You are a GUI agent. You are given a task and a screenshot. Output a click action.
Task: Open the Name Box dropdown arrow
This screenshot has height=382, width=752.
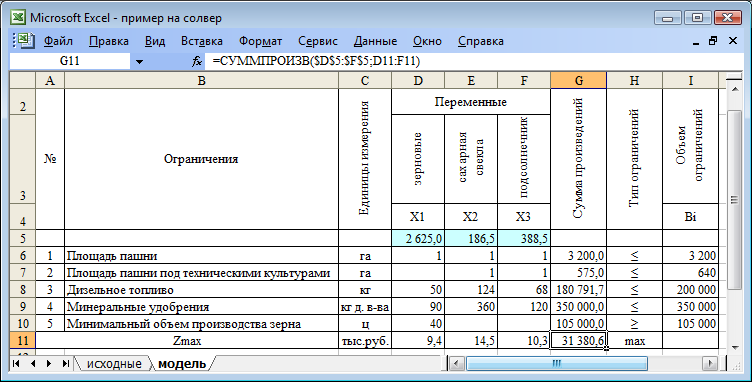tap(139, 61)
